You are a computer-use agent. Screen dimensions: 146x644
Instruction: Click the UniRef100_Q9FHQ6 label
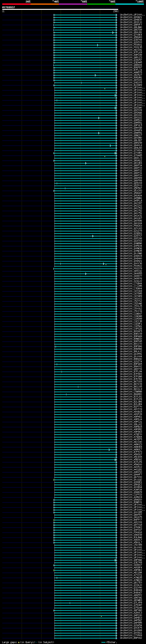[x=131, y=560]
